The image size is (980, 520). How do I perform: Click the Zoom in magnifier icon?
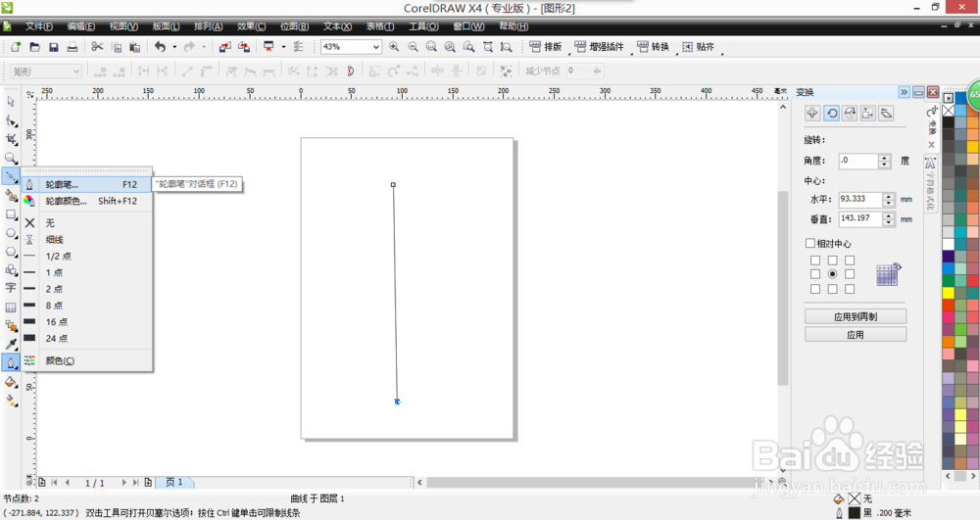[394, 47]
